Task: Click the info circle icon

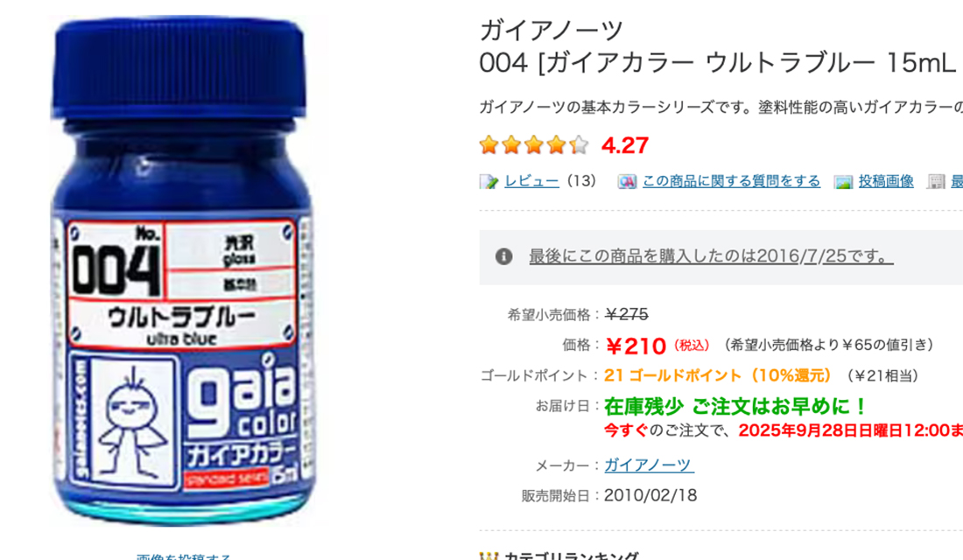Action: pyautogui.click(x=503, y=256)
